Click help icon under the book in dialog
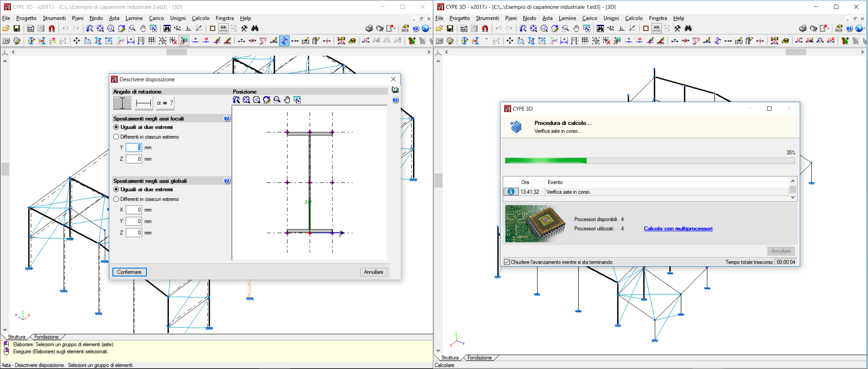The height and width of the screenshot is (369, 868). tap(395, 100)
